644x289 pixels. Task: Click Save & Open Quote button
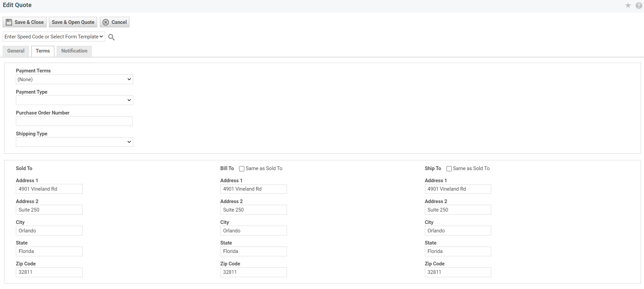[73, 22]
